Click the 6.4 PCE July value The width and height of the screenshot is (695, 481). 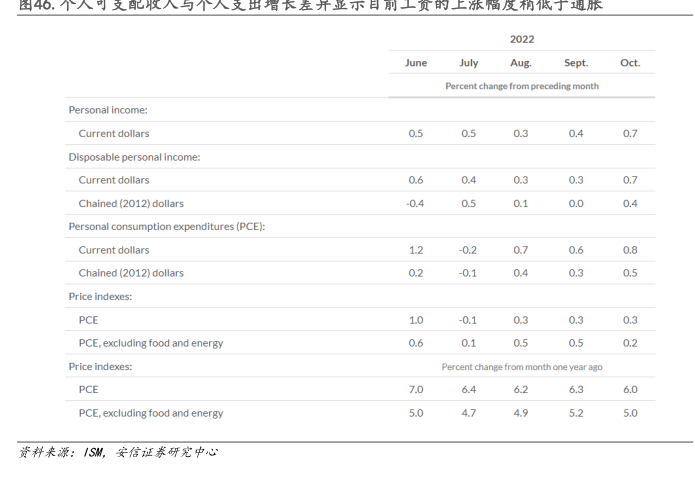(468, 390)
